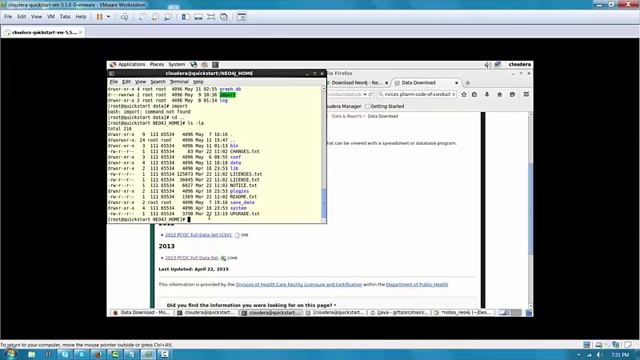640x360 pixels.
Task: Click the send Ctrl+Alt+Del toolbar icon
Action: click(x=124, y=17)
